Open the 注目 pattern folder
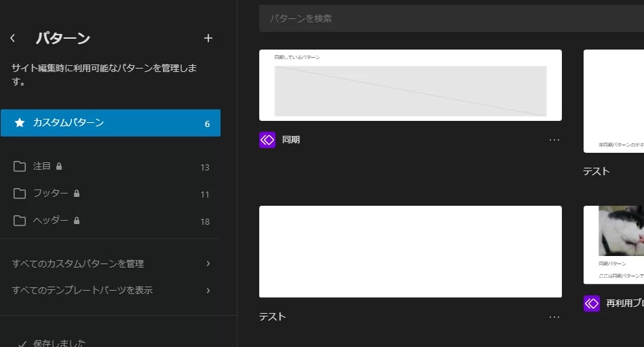Viewport: 644px width, 347px height. tap(111, 166)
